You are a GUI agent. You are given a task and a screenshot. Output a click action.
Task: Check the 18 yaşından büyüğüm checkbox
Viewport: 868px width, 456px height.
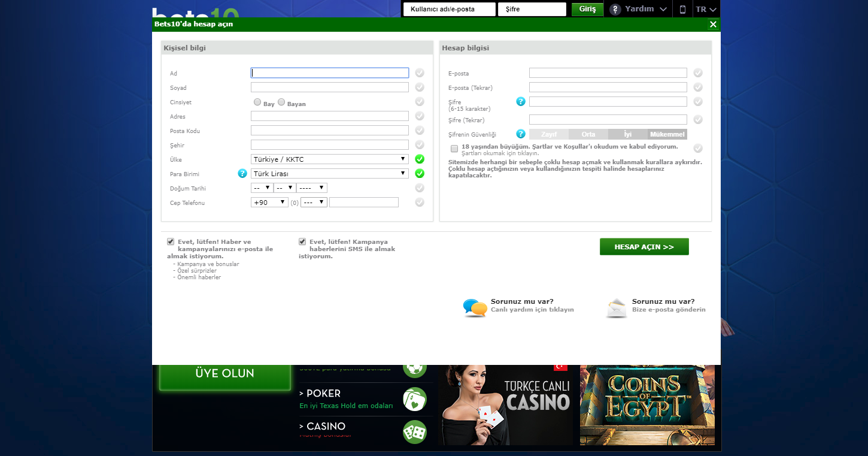(x=454, y=148)
